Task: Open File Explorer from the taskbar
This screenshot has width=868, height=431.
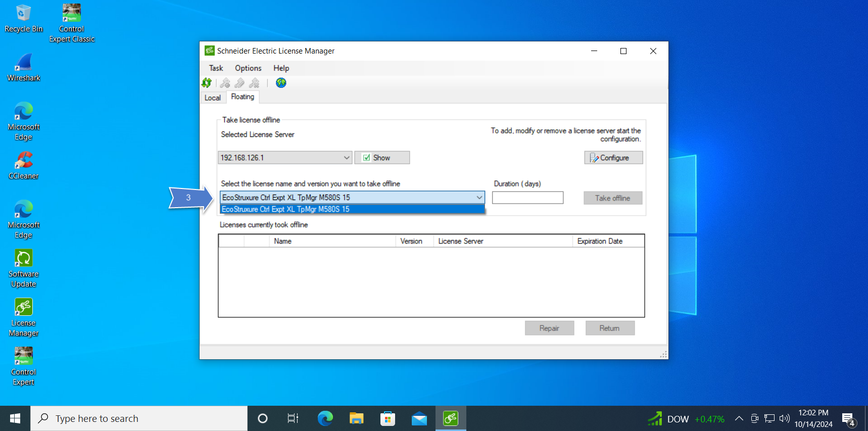Action: pyautogui.click(x=357, y=418)
